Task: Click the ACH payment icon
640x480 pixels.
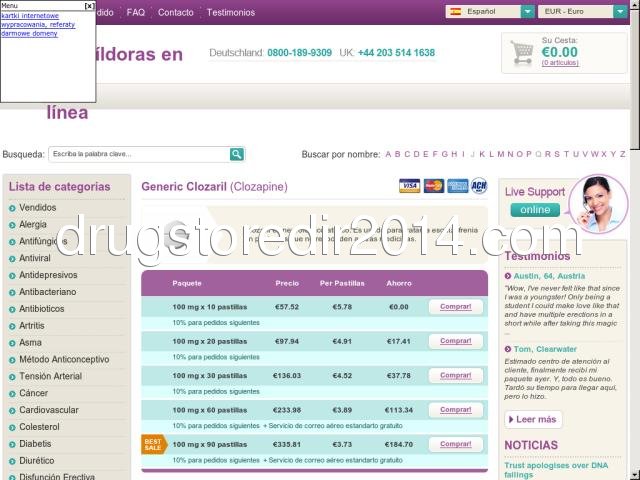Action: (x=479, y=186)
